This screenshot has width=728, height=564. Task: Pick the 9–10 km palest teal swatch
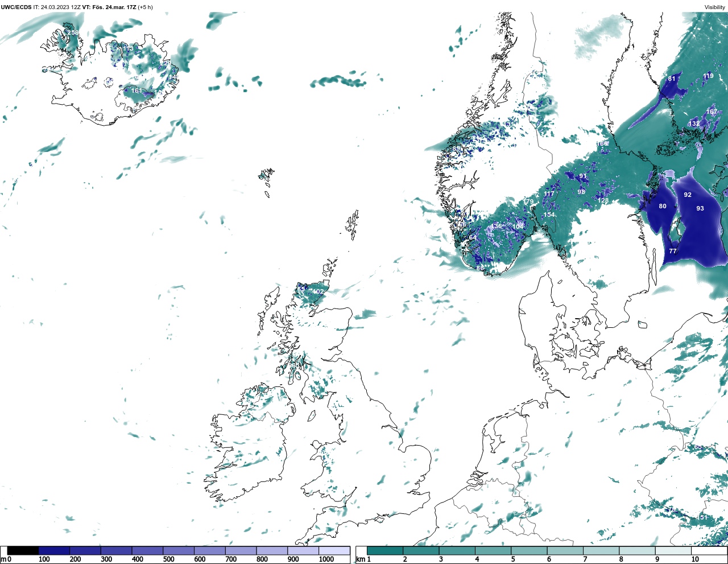[x=673, y=550]
